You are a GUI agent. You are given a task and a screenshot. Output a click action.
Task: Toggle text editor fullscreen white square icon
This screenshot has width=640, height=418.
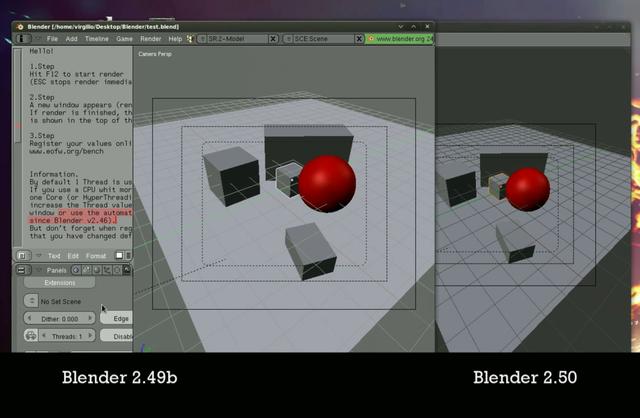(x=119, y=256)
